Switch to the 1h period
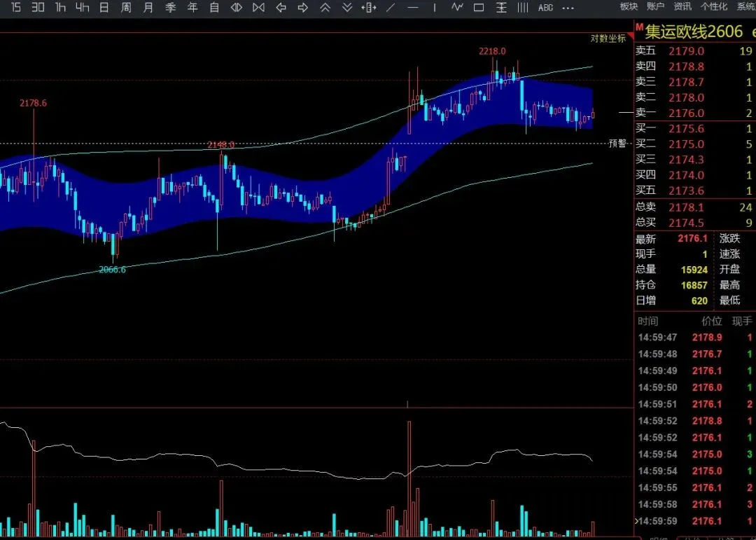The image size is (756, 540). [x=60, y=8]
